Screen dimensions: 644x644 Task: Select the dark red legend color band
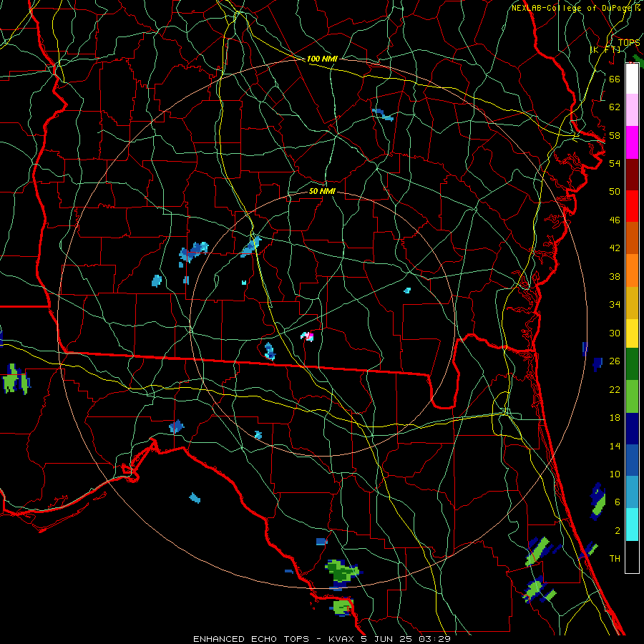click(x=632, y=175)
